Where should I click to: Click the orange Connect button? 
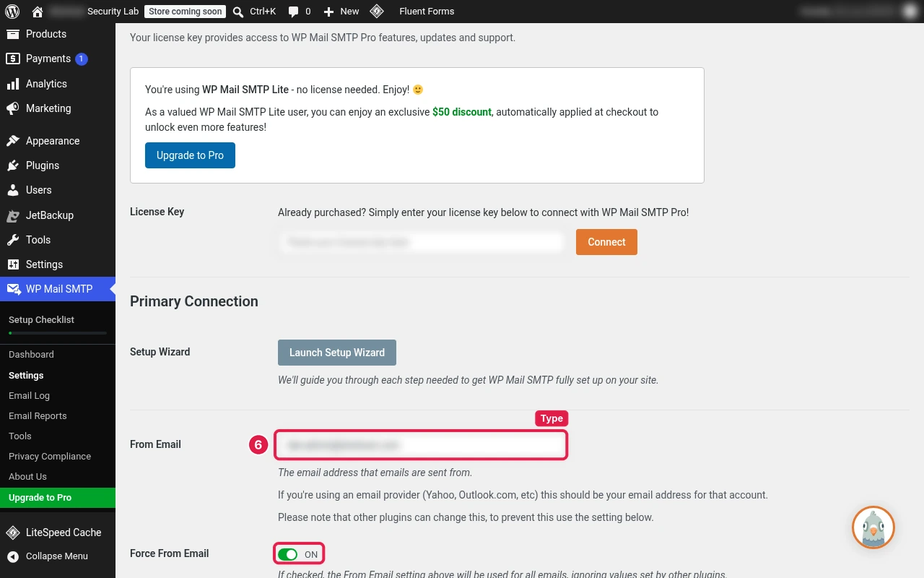coord(606,242)
